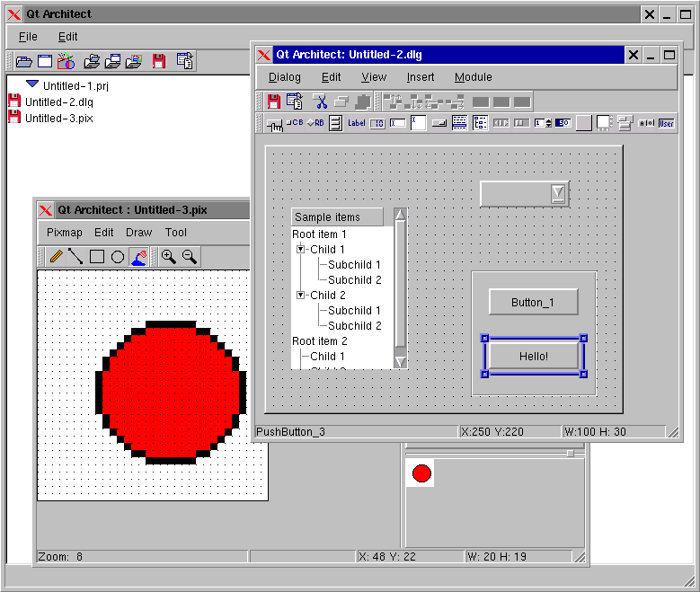This screenshot has width=700, height=592.
Task: Insert a list box widget icon
Action: pyautogui.click(x=335, y=123)
